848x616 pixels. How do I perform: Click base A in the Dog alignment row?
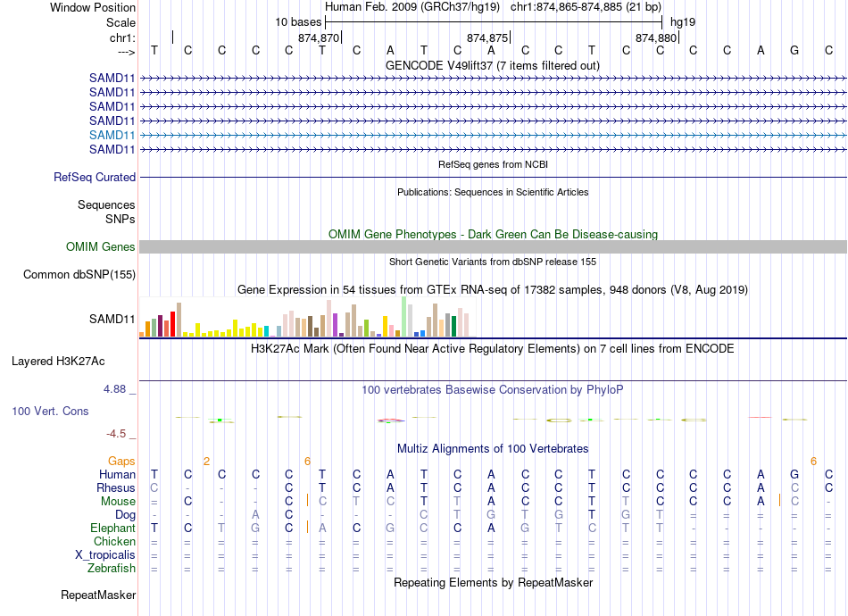(255, 515)
